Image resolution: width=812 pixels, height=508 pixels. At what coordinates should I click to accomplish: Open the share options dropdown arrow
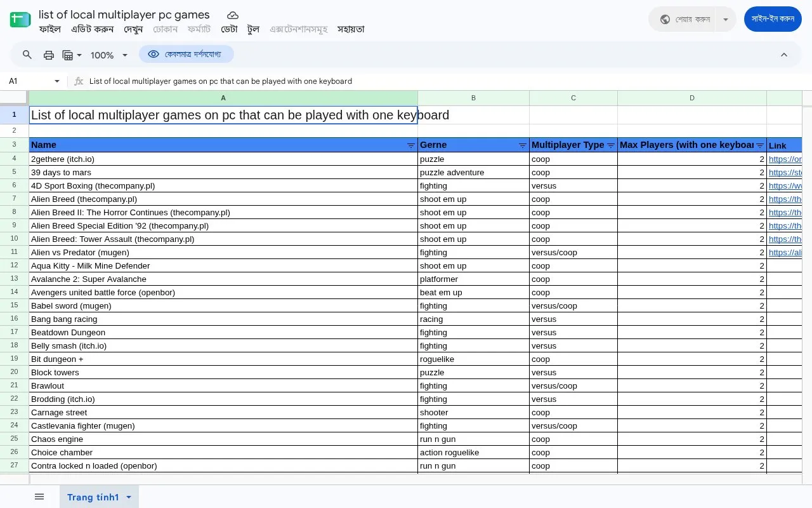coord(725,19)
